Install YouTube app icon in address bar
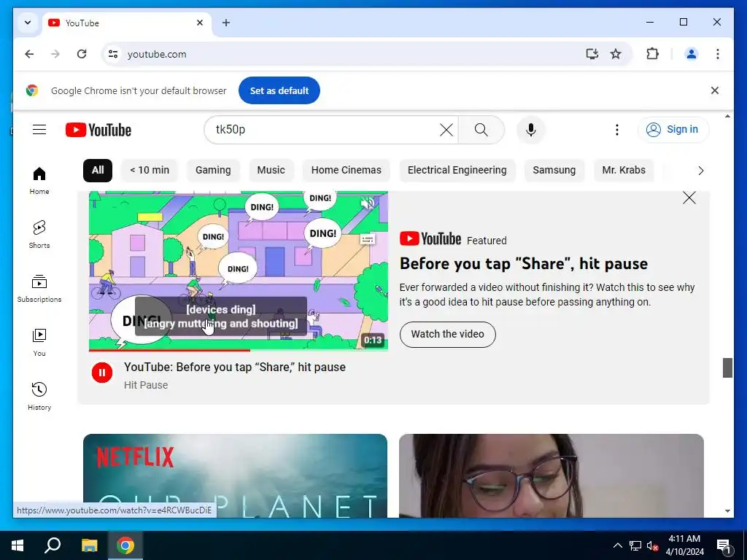The width and height of the screenshot is (747, 560). click(x=592, y=54)
